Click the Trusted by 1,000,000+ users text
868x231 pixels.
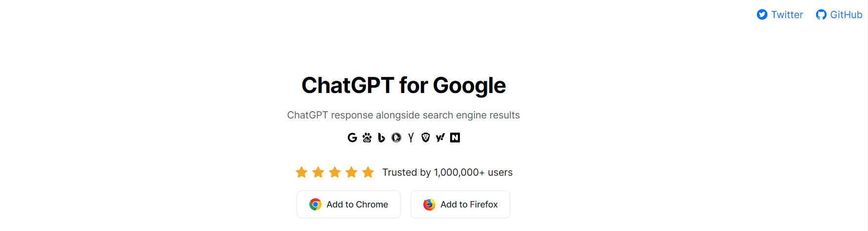447,172
